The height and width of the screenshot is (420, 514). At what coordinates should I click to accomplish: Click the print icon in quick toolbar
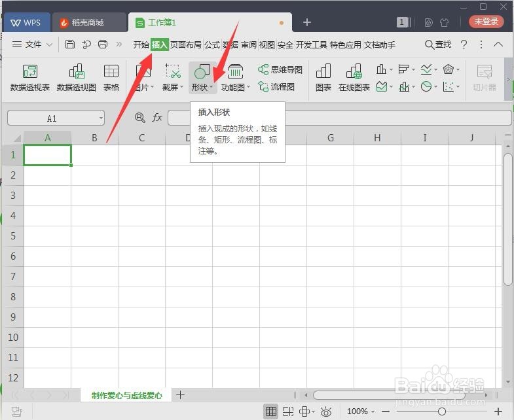coord(103,44)
